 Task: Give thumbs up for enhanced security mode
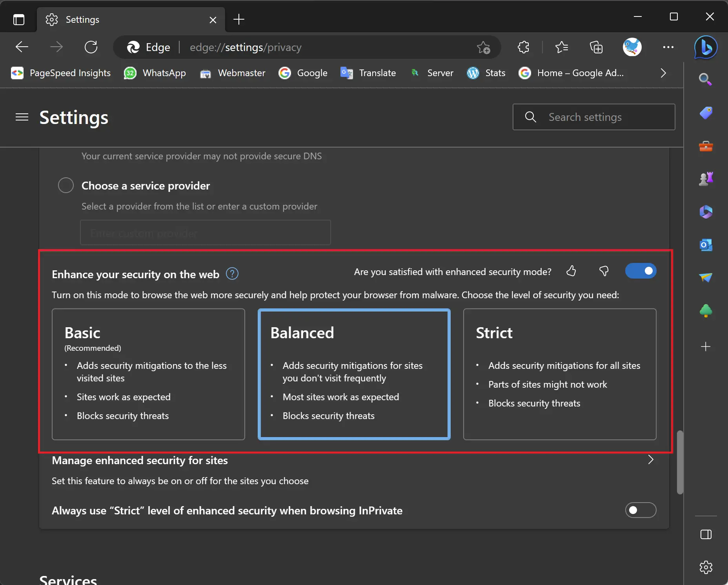coord(571,271)
